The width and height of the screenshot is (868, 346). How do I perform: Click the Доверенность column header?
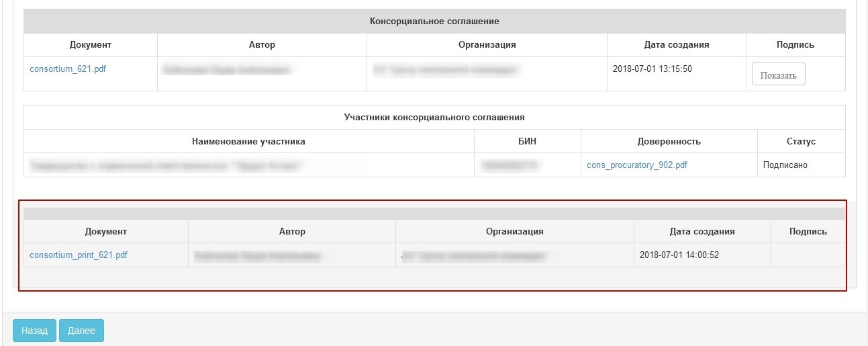click(x=669, y=142)
